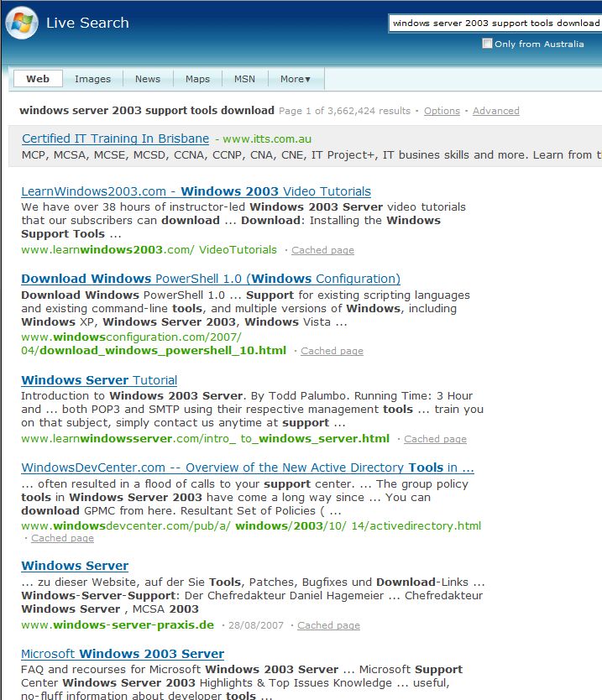Expand the More dropdown menu
Image resolution: width=602 pixels, height=700 pixels.
tap(296, 79)
